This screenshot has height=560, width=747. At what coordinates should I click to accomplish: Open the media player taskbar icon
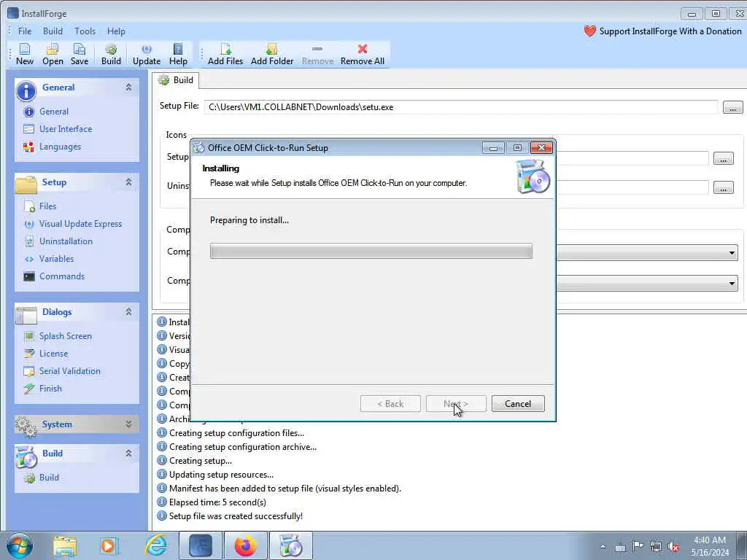pyautogui.click(x=109, y=545)
